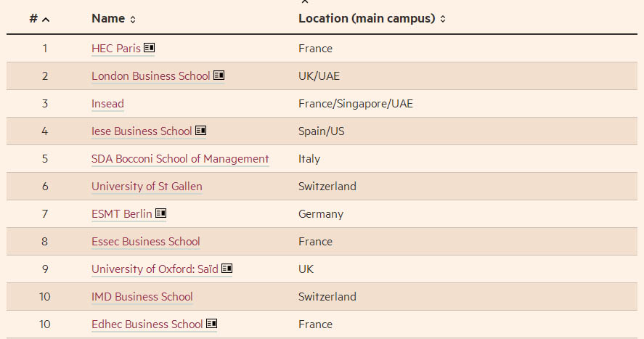Image resolution: width=644 pixels, height=339 pixels.
Task: Open the IMD Business School link
Action: [142, 297]
